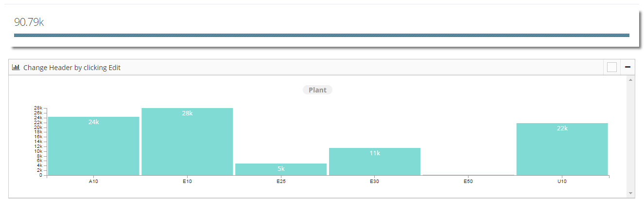
Task: Click the bar chart icon in the widget header
Action: 16,67
